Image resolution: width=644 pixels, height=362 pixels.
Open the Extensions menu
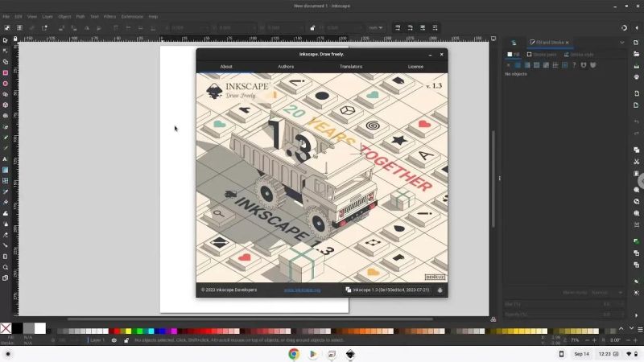(132, 17)
